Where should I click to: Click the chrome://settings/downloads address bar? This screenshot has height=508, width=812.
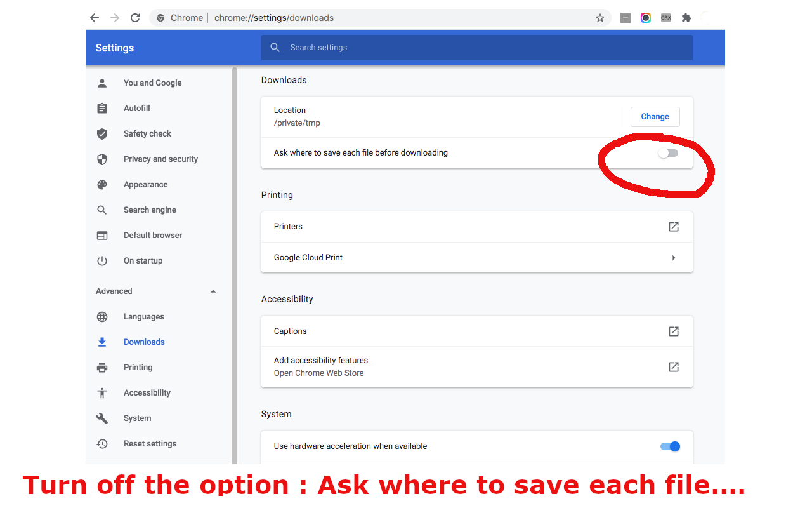(x=380, y=18)
